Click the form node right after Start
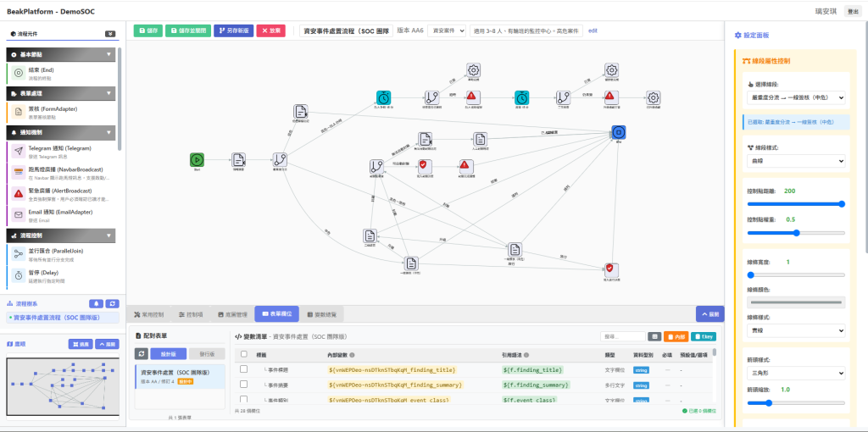This screenshot has width=868, height=432. [238, 160]
